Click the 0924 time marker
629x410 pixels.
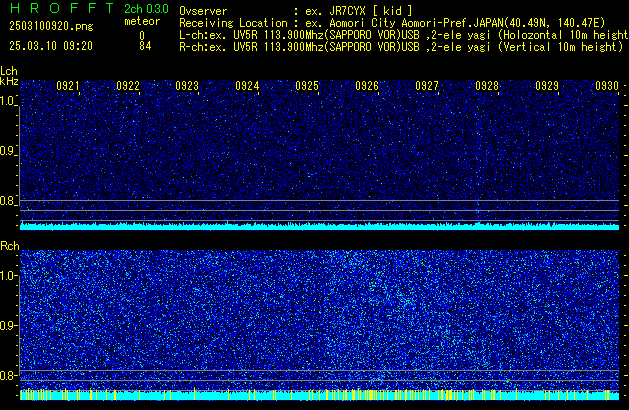[247, 86]
